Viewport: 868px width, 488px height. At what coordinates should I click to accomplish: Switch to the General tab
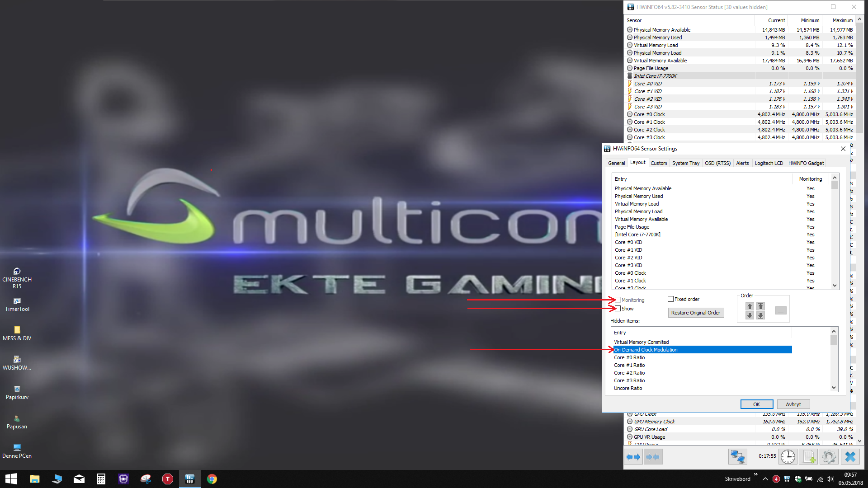coord(616,163)
